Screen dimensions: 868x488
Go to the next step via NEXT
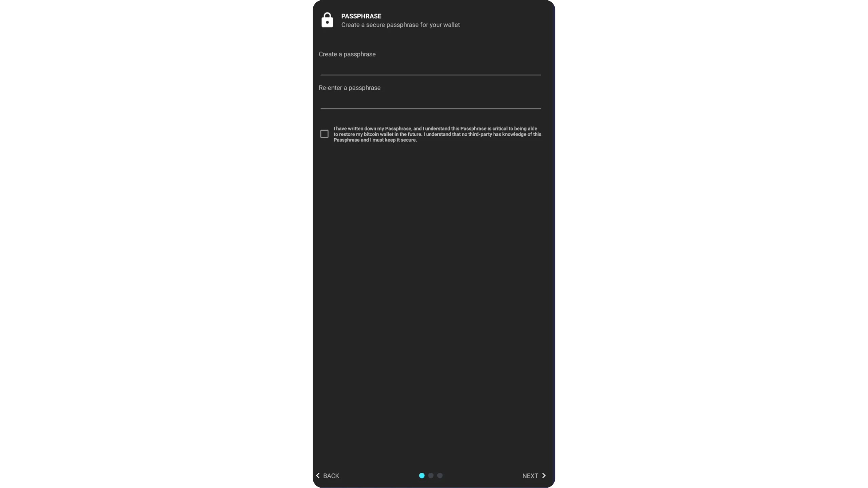(x=534, y=476)
